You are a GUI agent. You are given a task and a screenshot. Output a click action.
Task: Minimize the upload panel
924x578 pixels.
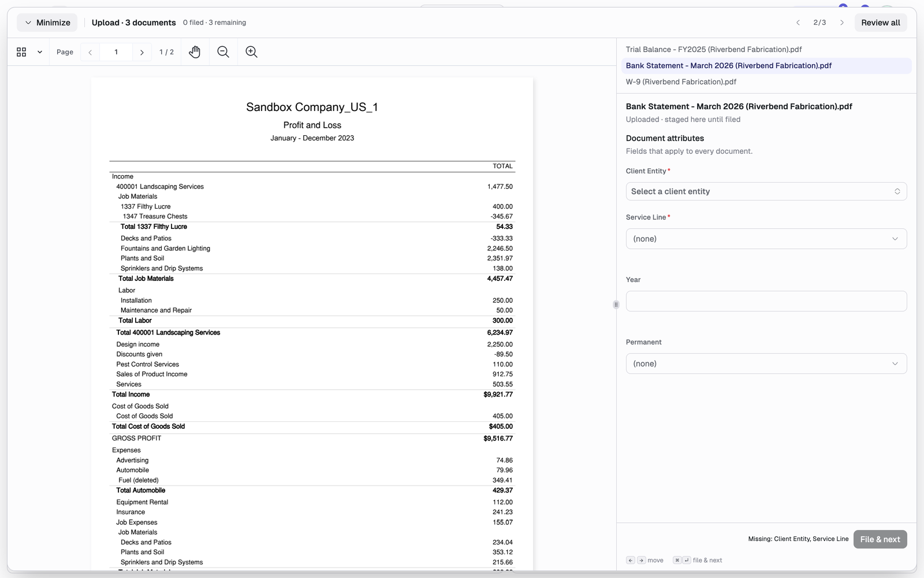47,23
